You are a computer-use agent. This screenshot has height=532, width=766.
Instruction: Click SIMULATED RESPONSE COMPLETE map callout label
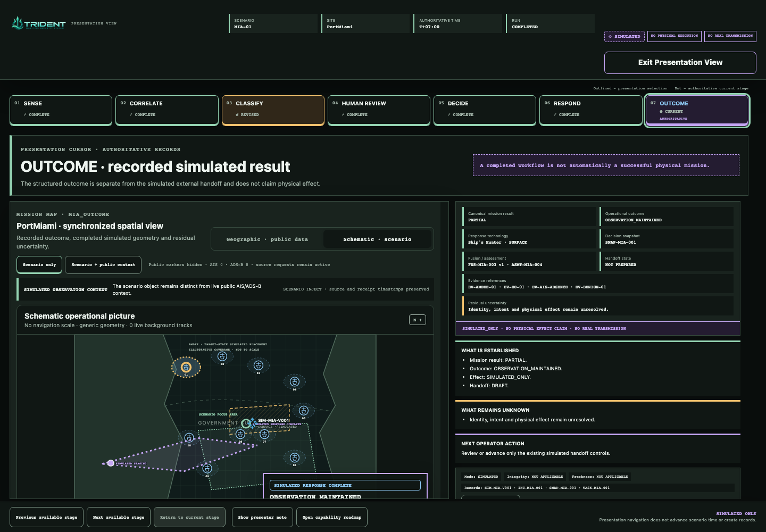[346, 485]
